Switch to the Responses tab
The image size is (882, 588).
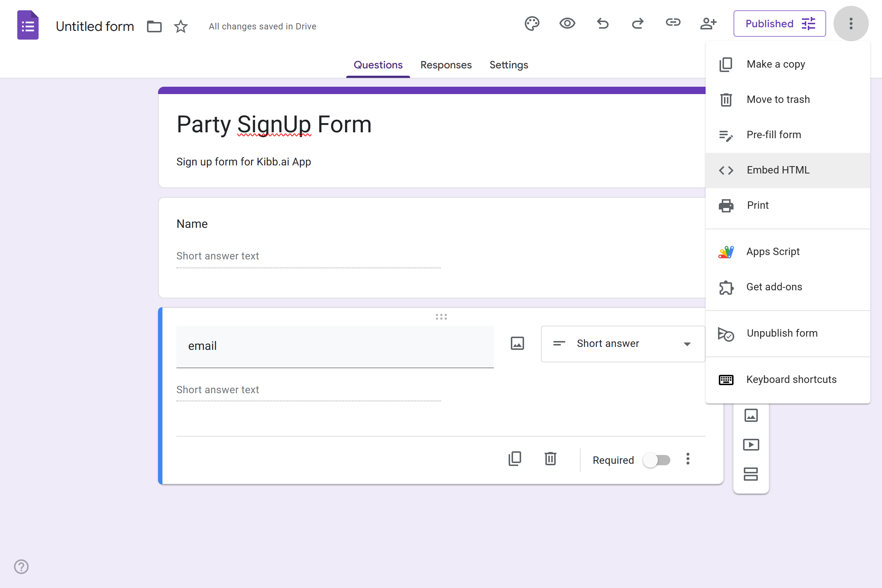(446, 65)
